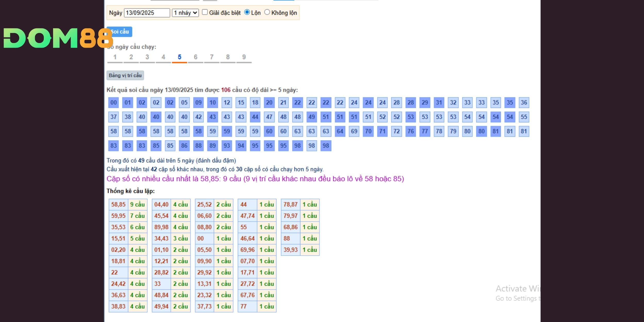Click the number box 18
Viewport: 644px width, 322px height.
[x=255, y=103]
